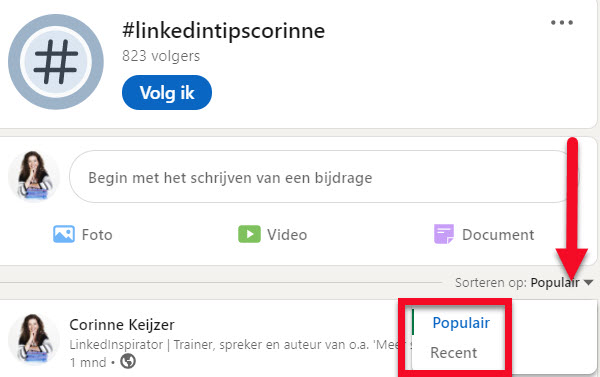Choose Recent in the sort menu
Viewport: 600px width, 377px height.
point(453,353)
